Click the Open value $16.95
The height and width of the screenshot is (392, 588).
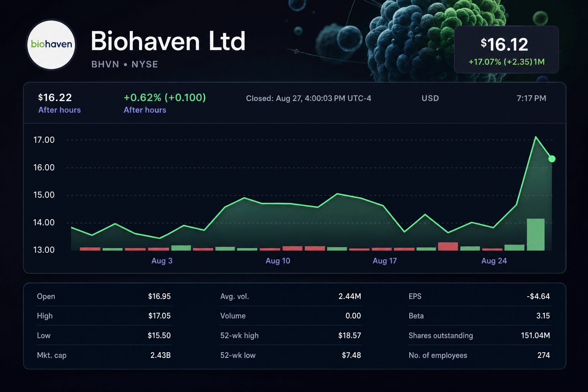click(x=159, y=296)
